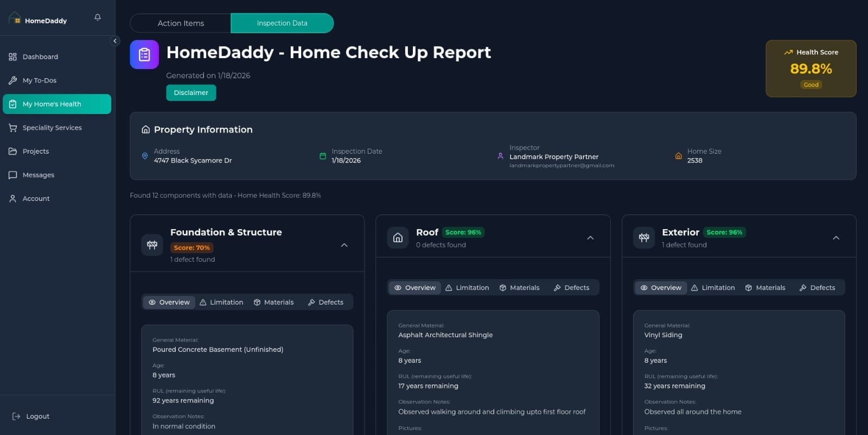The image size is (868, 435).
Task: Click the Property Information home icon
Action: pos(145,130)
